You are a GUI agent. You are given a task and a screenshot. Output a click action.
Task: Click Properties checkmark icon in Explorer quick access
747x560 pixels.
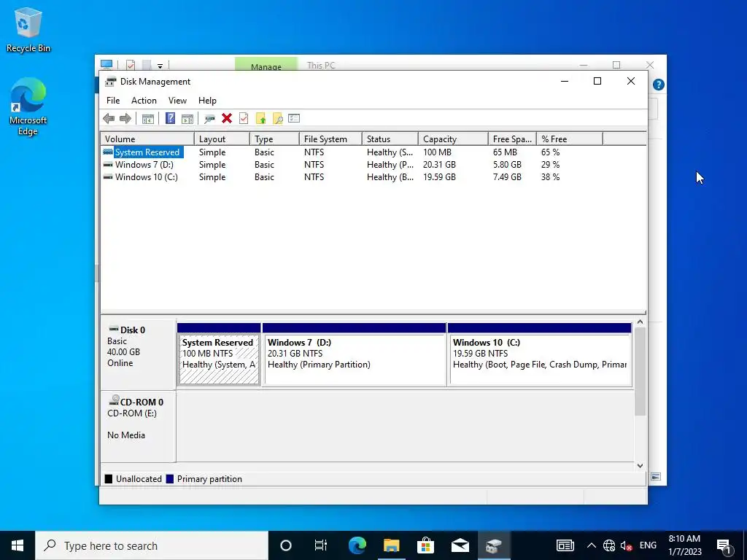coord(131,65)
